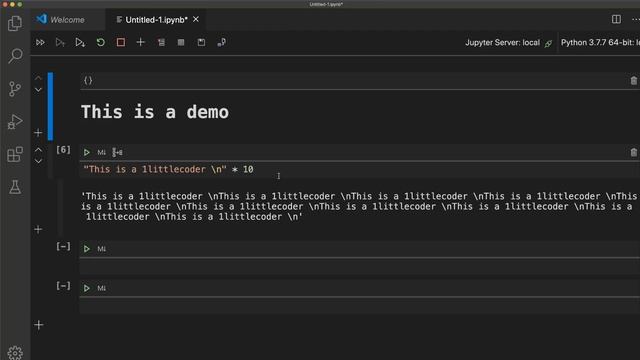Export the notebook via the toolbar icon
This screenshot has height=360, width=640.
[x=221, y=42]
